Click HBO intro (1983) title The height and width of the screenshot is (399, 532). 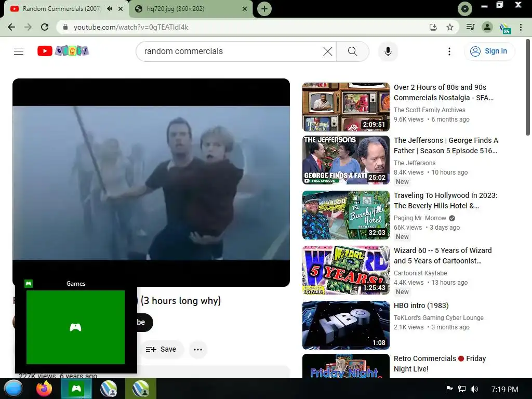pos(421,305)
